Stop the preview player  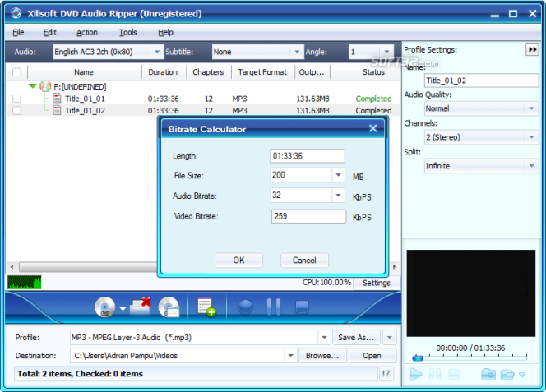453,375
